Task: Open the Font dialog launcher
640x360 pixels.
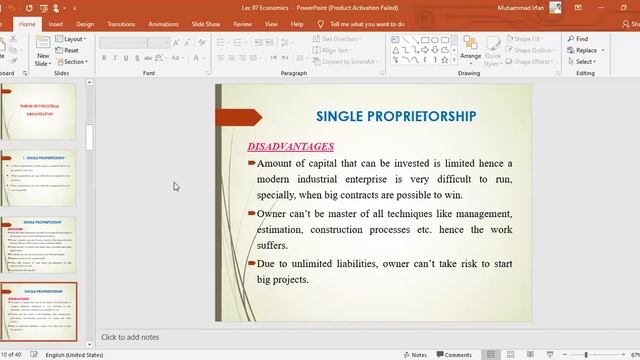Action: tap(207, 73)
